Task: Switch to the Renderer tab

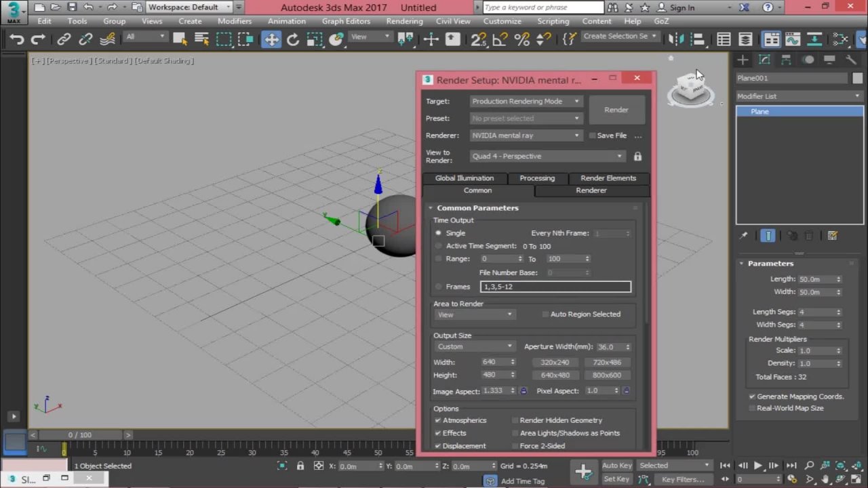Action: pyautogui.click(x=591, y=190)
